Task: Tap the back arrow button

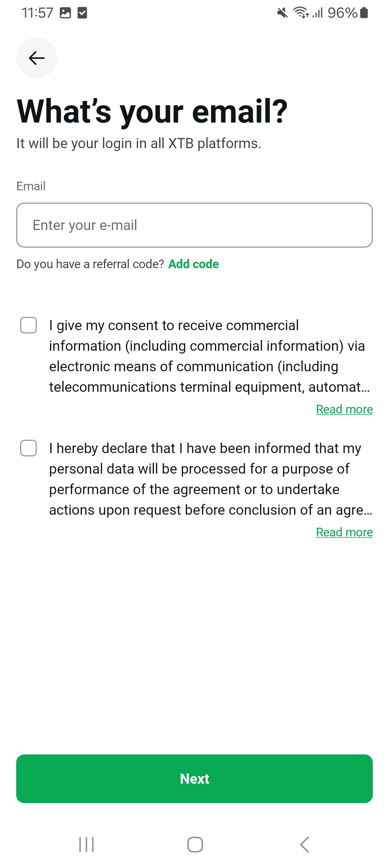Action: click(x=36, y=58)
